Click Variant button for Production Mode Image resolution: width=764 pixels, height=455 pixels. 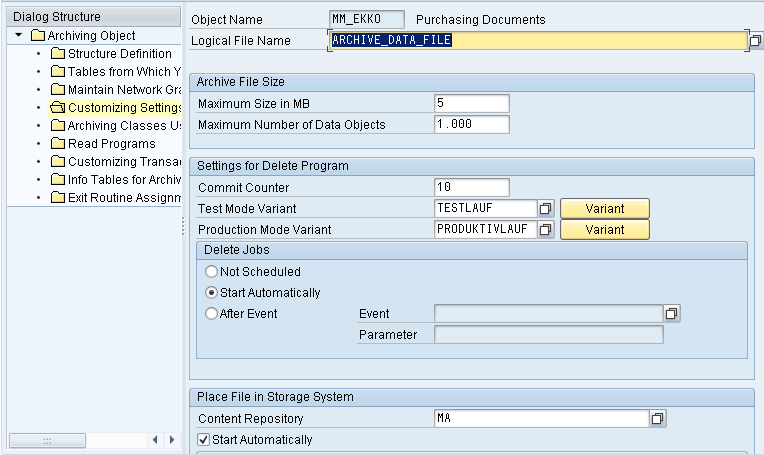(x=605, y=229)
